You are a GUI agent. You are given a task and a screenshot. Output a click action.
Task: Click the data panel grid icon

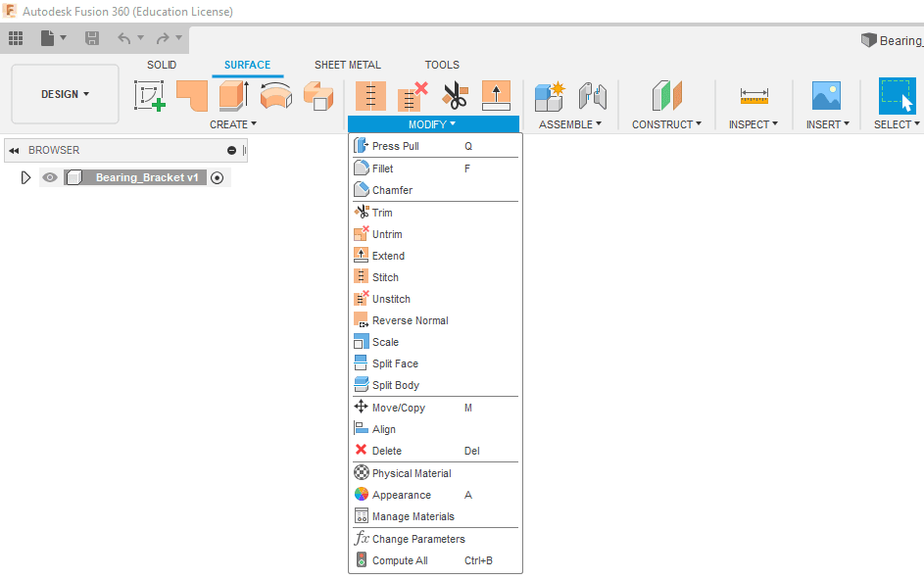(16, 38)
